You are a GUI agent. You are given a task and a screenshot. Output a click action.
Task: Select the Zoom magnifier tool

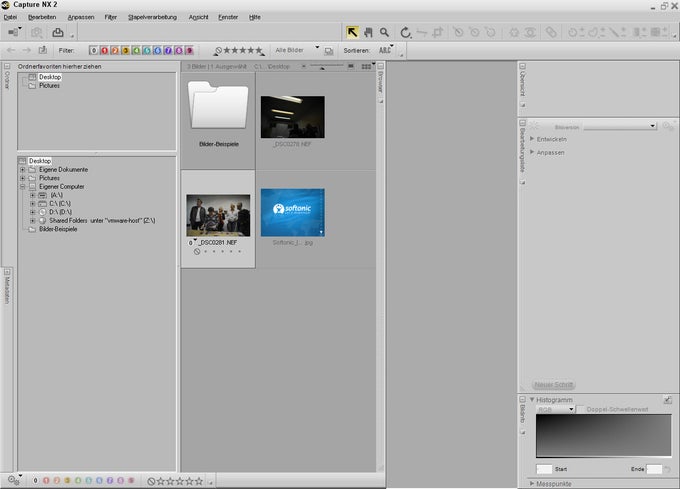(x=384, y=32)
